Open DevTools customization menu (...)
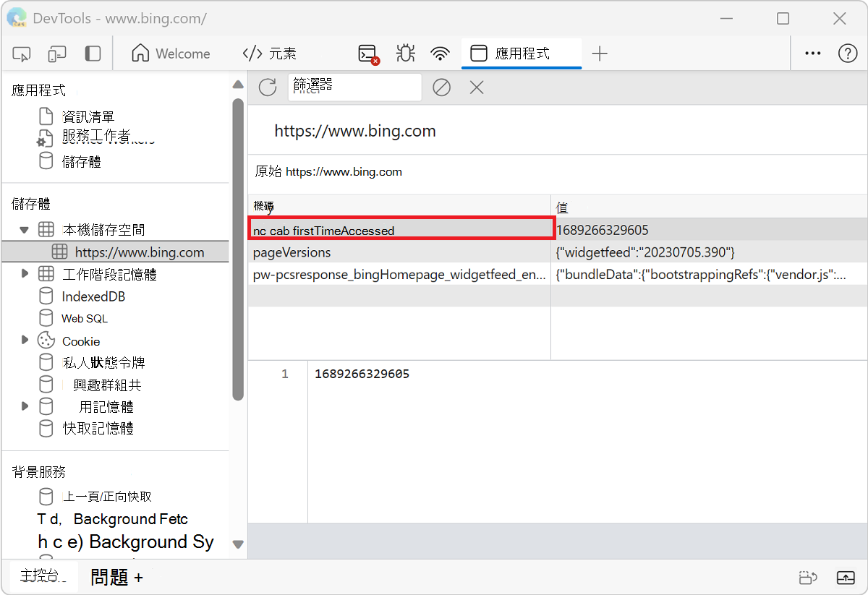 coord(812,53)
